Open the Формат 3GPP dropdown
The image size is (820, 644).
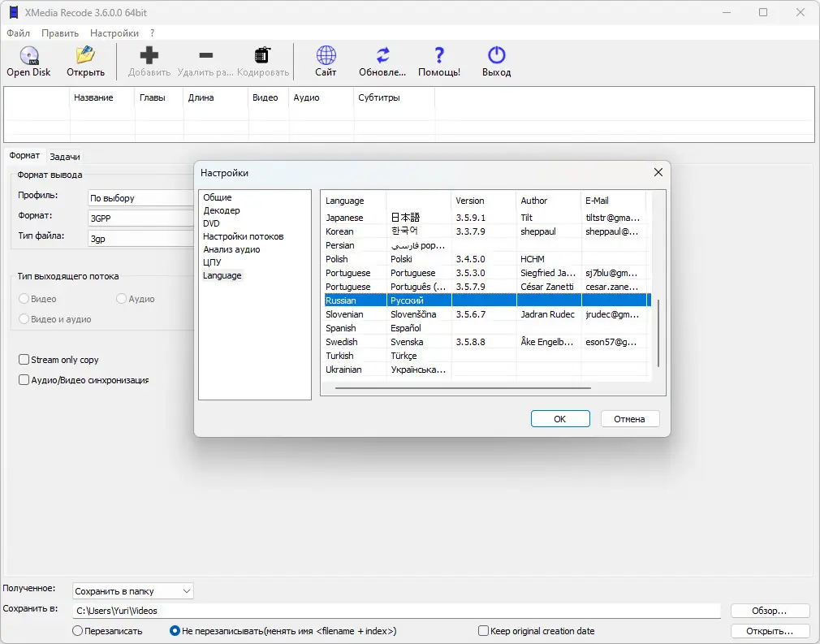[141, 218]
